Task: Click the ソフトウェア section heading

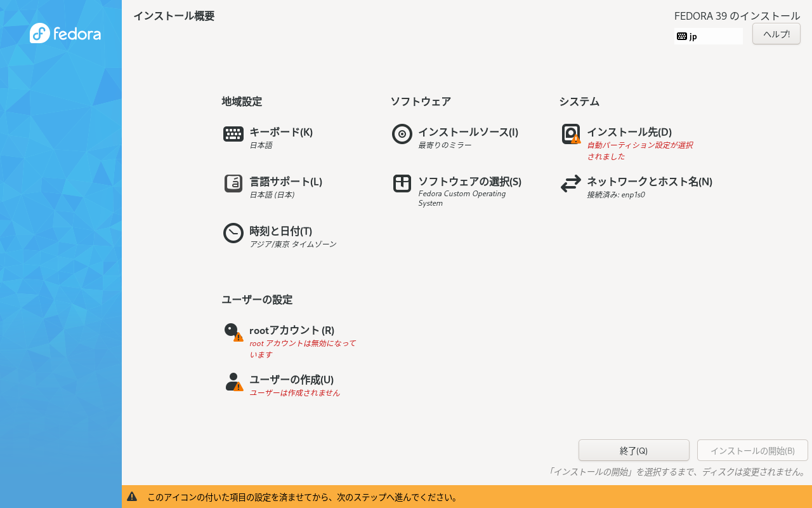Action: click(x=421, y=102)
